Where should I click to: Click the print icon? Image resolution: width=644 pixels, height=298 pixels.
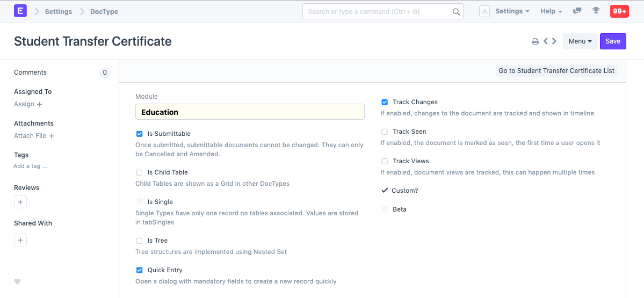coord(535,41)
